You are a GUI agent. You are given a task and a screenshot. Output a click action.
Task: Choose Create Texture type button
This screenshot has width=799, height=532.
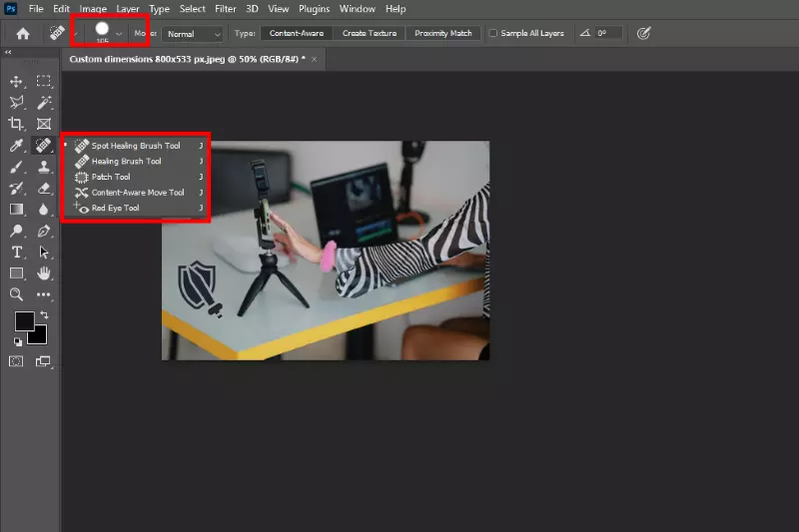pyautogui.click(x=370, y=33)
